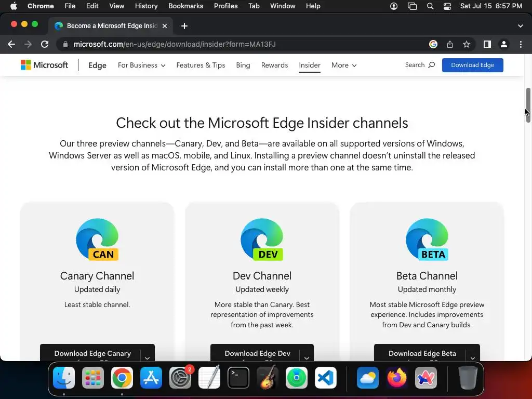Expand the More navigation dropdown
532x399 pixels.
(x=344, y=65)
